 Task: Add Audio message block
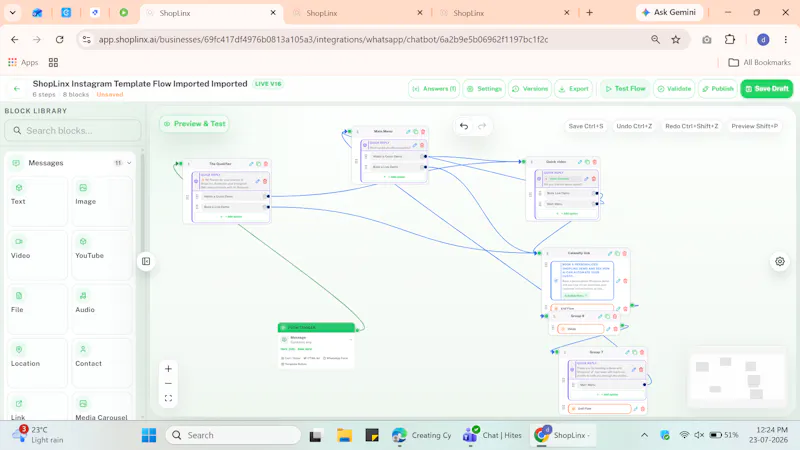pos(102,310)
